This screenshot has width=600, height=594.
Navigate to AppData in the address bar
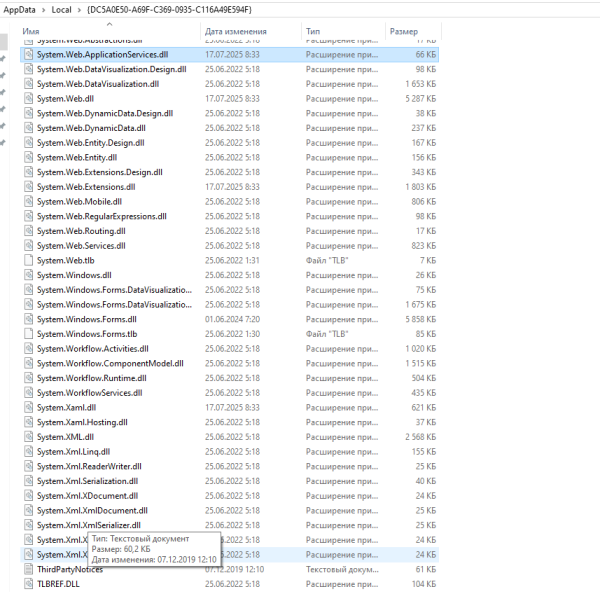point(20,10)
